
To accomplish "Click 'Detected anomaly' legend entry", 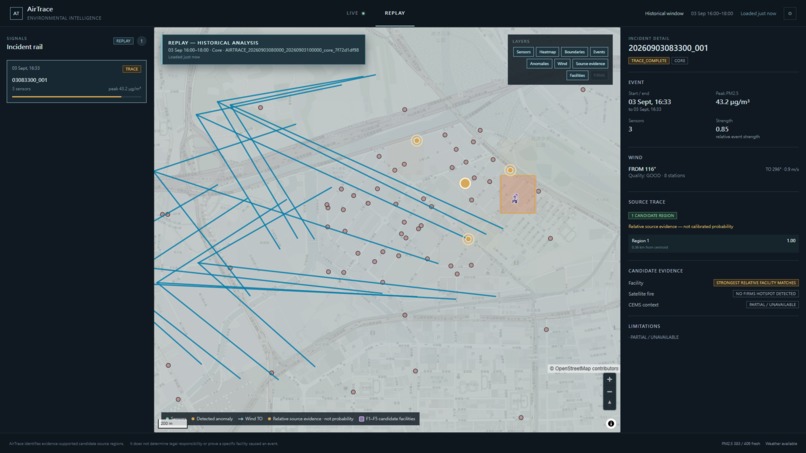I will pos(212,419).
